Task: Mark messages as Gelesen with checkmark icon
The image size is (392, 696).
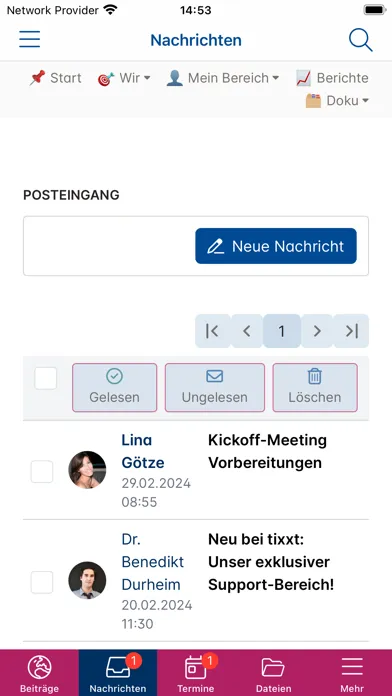Action: tap(115, 388)
